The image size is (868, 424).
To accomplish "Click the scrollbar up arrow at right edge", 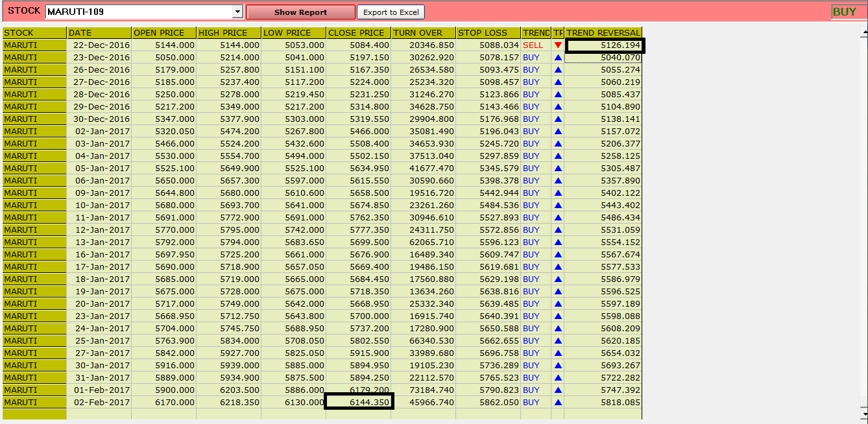I will [x=863, y=31].
